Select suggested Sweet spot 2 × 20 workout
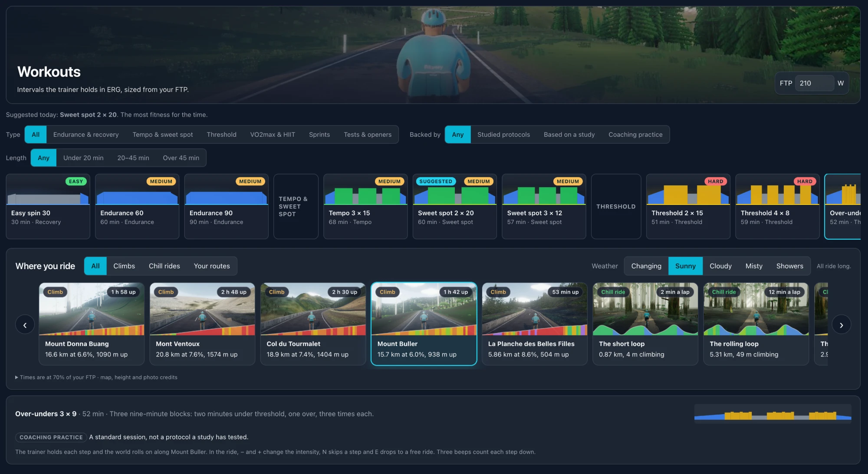868x474 pixels. [455, 207]
